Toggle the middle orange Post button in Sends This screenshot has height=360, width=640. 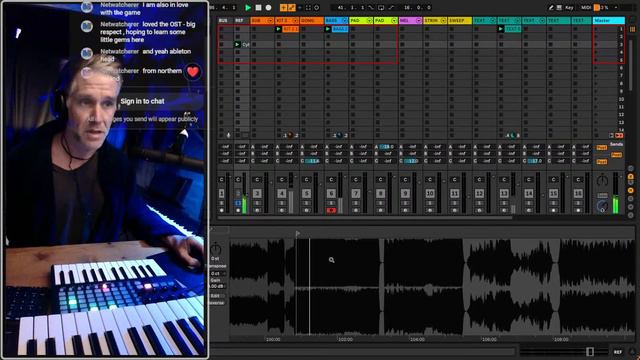point(616,155)
